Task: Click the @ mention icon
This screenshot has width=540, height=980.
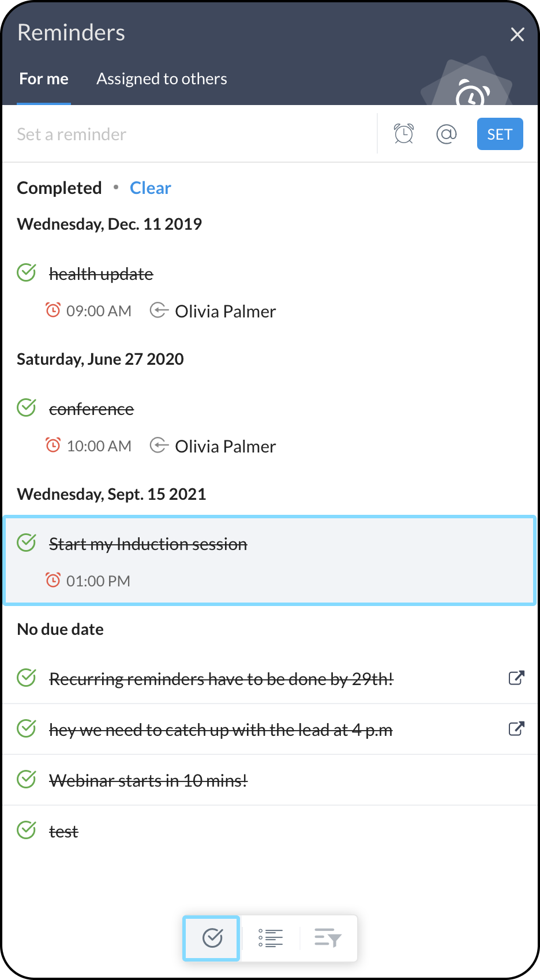Action: tap(446, 134)
